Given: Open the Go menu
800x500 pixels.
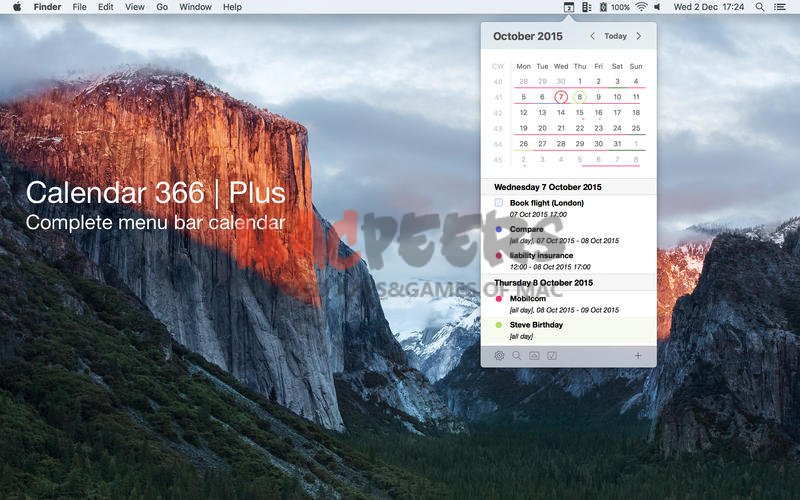Looking at the screenshot, I should tap(162, 7).
